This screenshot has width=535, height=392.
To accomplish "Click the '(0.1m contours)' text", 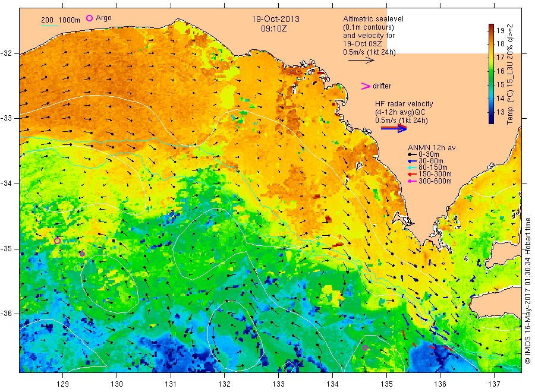I will click(x=369, y=27).
